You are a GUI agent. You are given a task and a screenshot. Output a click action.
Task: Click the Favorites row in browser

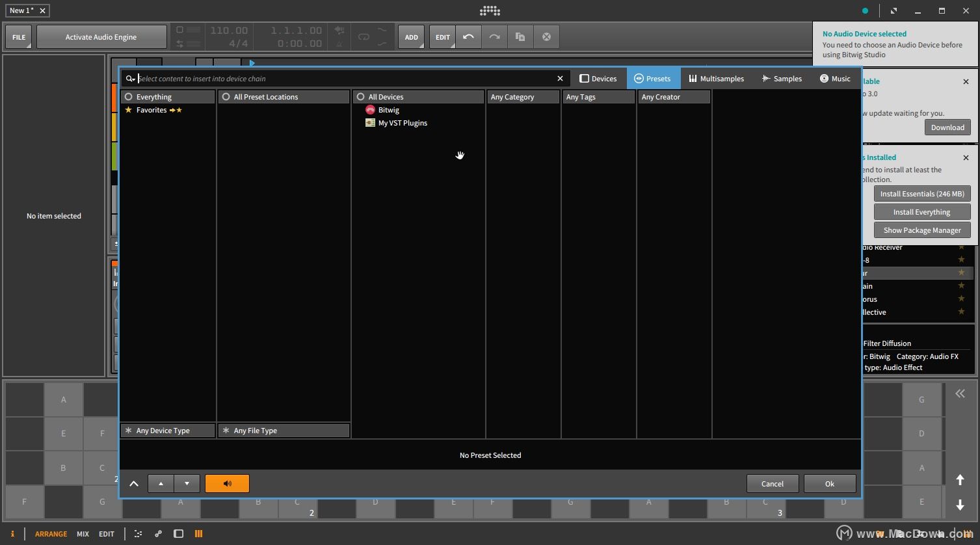tap(168, 110)
